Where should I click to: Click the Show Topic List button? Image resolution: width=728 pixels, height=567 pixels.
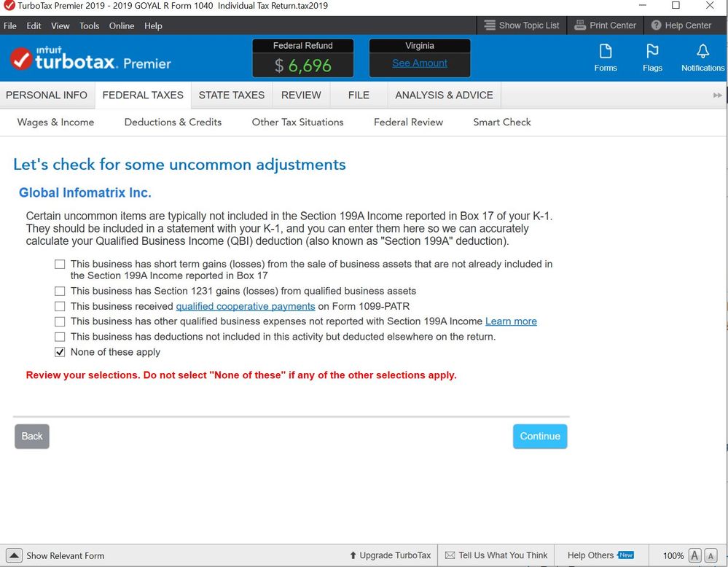[x=521, y=26]
